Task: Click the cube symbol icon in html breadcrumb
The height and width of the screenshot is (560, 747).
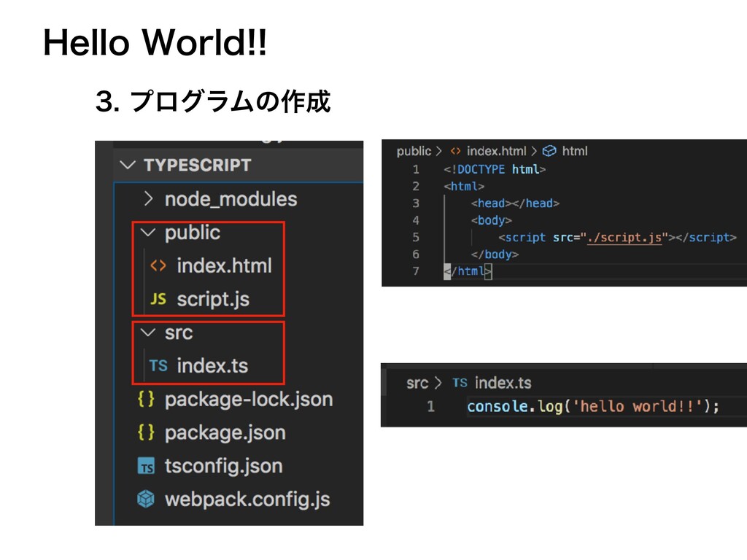Action: pos(549,151)
